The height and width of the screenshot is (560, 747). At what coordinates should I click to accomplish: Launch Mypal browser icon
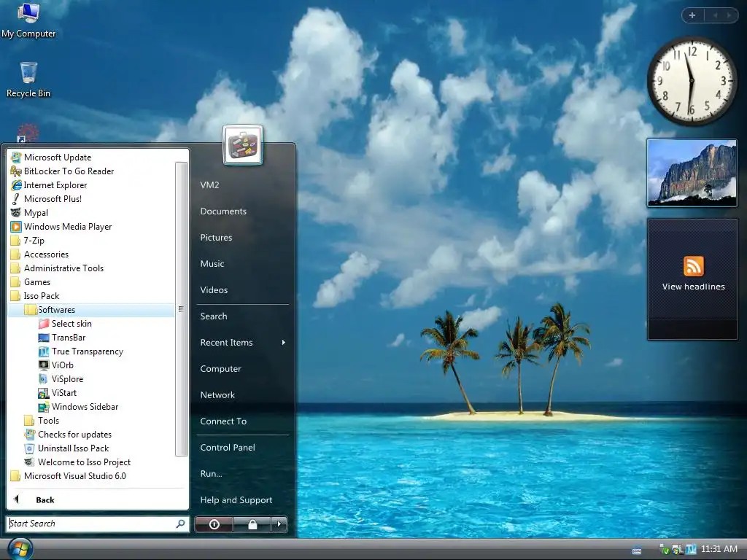coord(16,212)
